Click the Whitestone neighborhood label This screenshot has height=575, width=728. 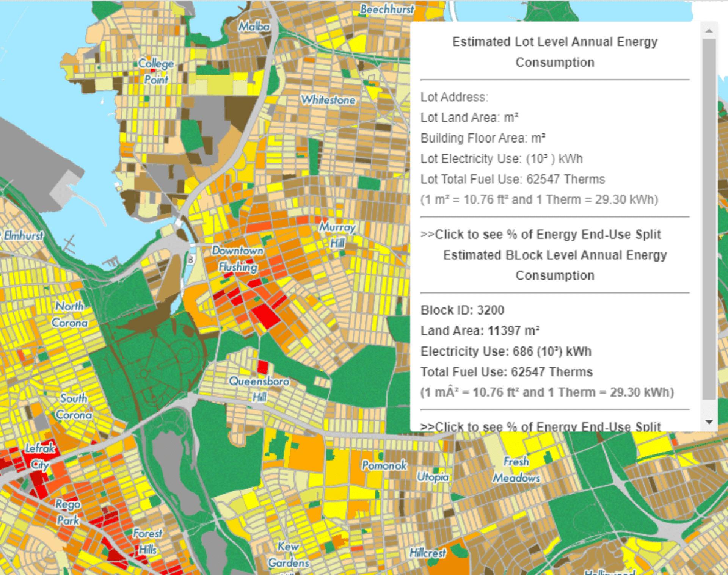[x=328, y=100]
